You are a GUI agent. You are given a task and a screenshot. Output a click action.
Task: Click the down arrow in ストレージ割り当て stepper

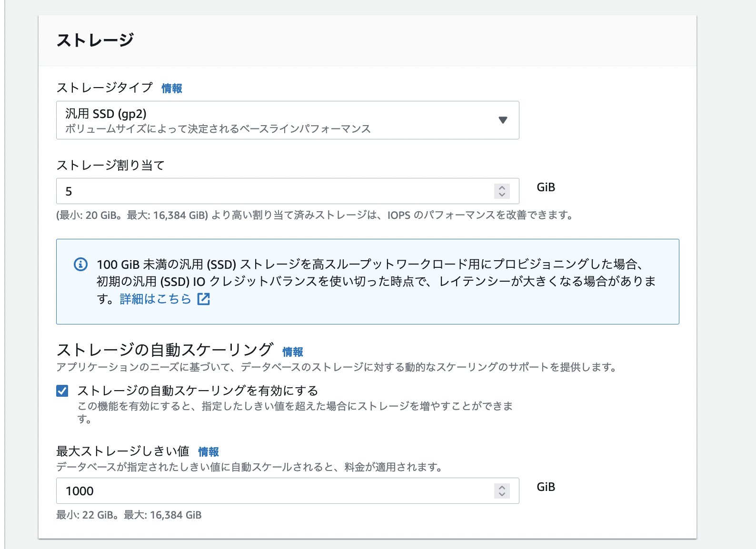[x=502, y=195]
